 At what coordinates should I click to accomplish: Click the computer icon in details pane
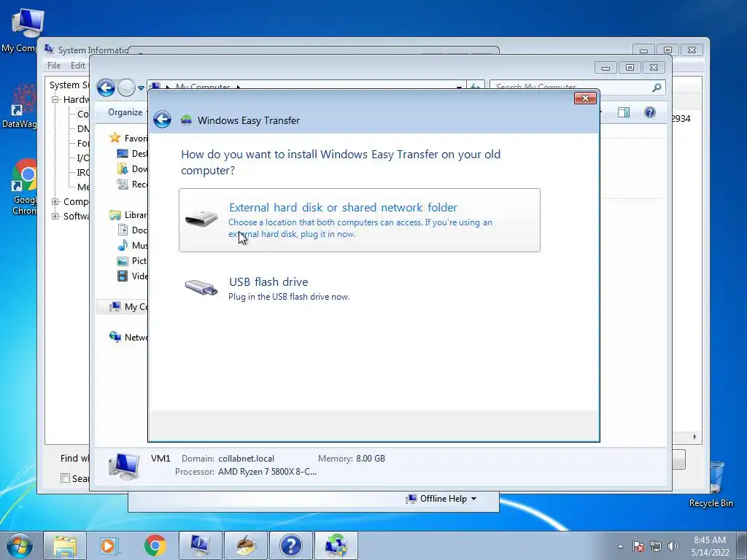tap(124, 465)
